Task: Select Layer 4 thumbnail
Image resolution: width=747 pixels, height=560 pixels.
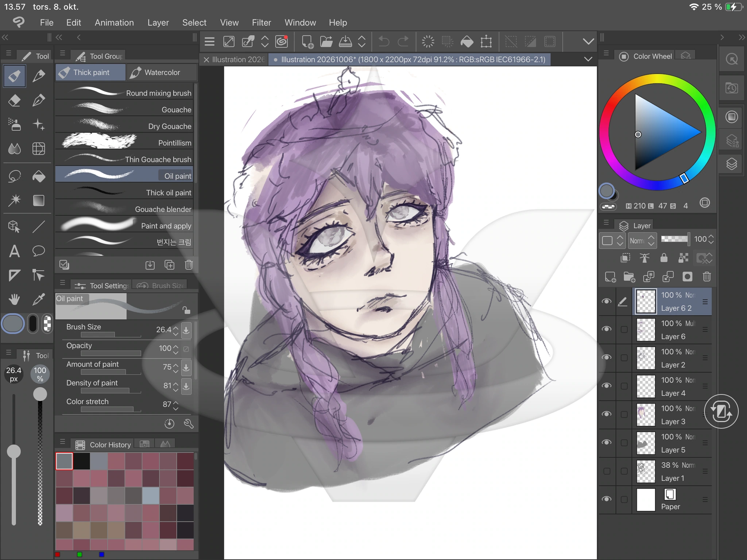Action: tap(646, 386)
